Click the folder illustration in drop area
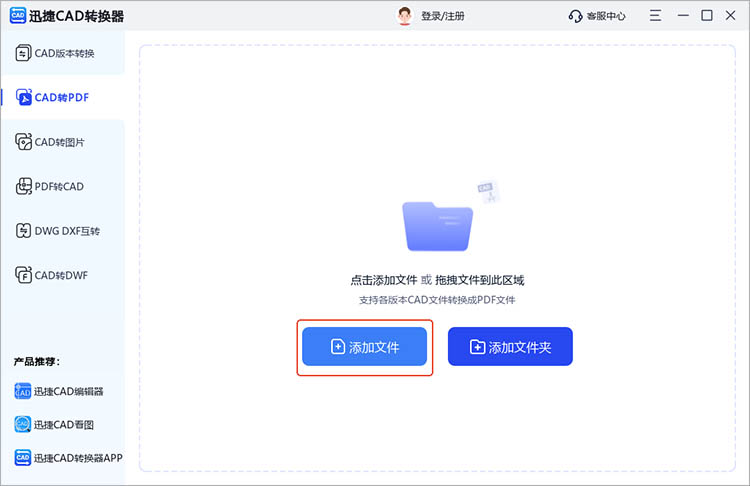Viewport: 750px width, 486px height. click(438, 226)
